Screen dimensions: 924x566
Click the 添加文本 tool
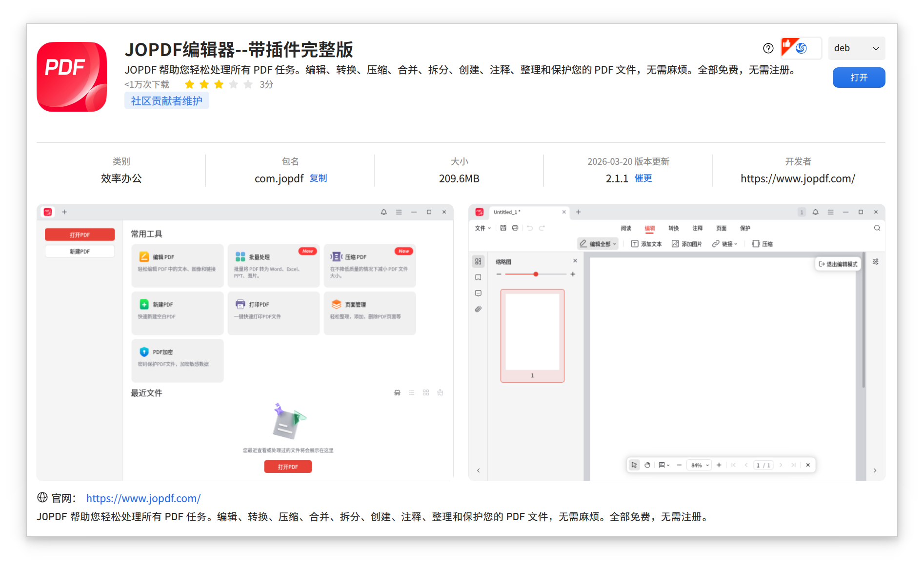click(x=646, y=244)
